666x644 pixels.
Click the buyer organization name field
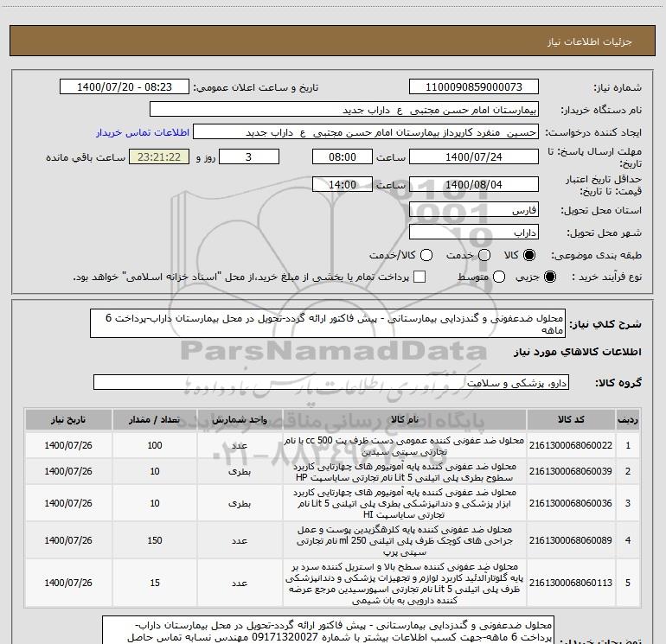(344, 110)
